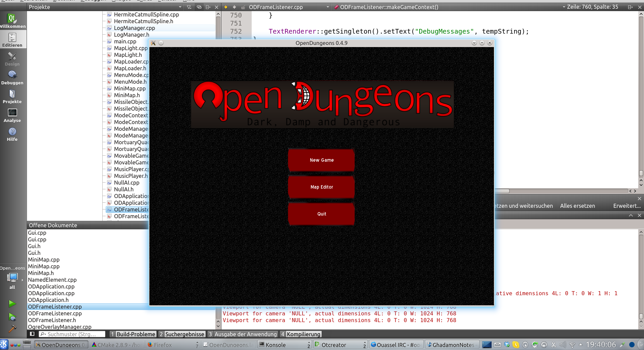Image resolution: width=644 pixels, height=350 pixels.
Task: Close the find and replace bar
Action: pyautogui.click(x=639, y=198)
